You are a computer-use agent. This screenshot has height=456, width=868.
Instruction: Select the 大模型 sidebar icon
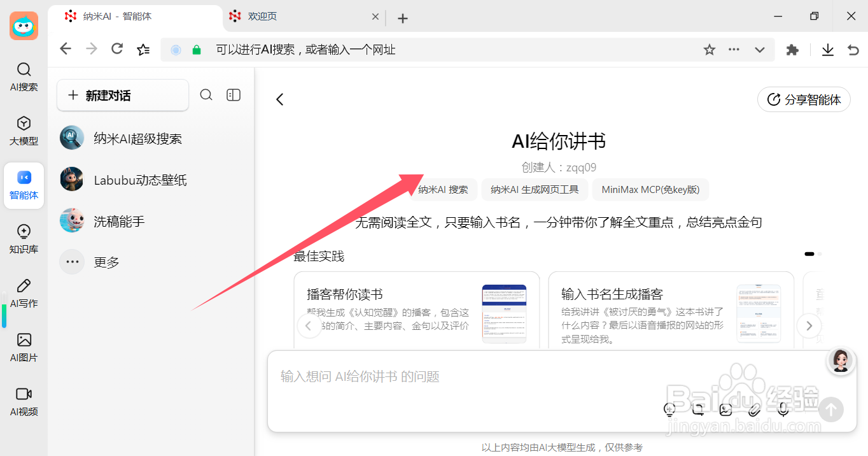(24, 131)
